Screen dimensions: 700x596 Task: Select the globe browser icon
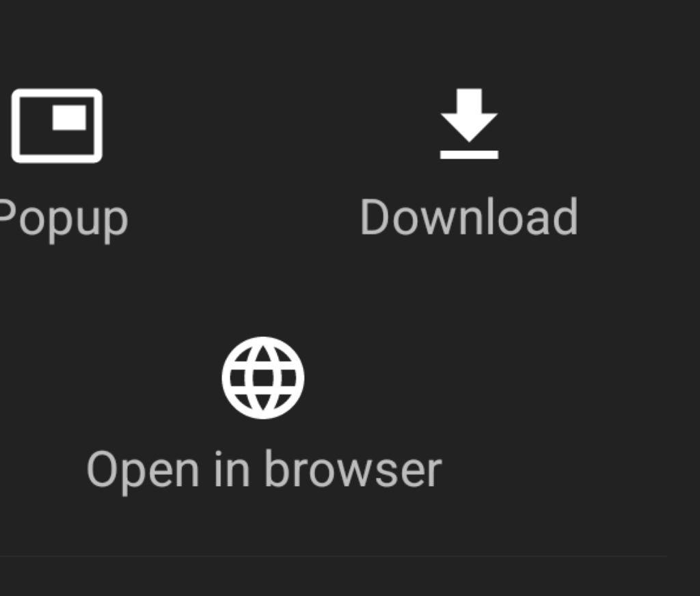pos(263,378)
